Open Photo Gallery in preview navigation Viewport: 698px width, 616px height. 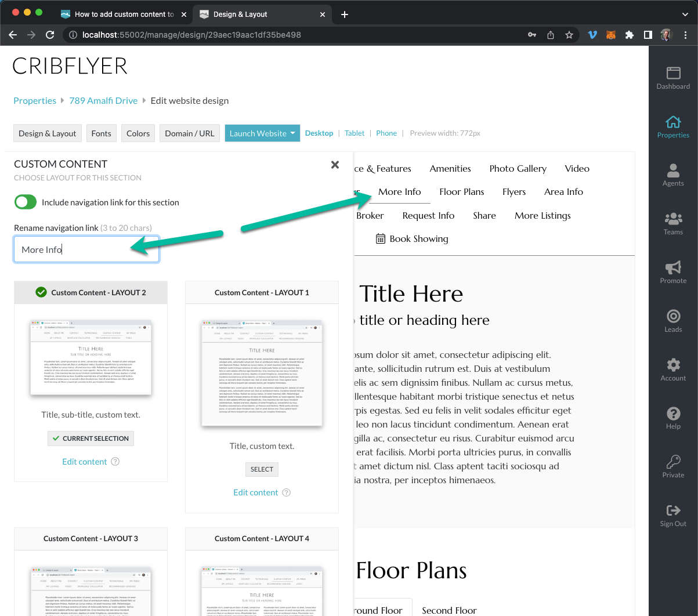pyautogui.click(x=518, y=169)
